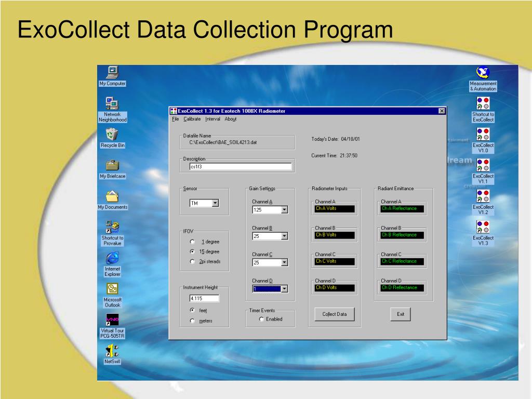Select the 1 degree IFOV option
532x399 pixels.
(192, 242)
